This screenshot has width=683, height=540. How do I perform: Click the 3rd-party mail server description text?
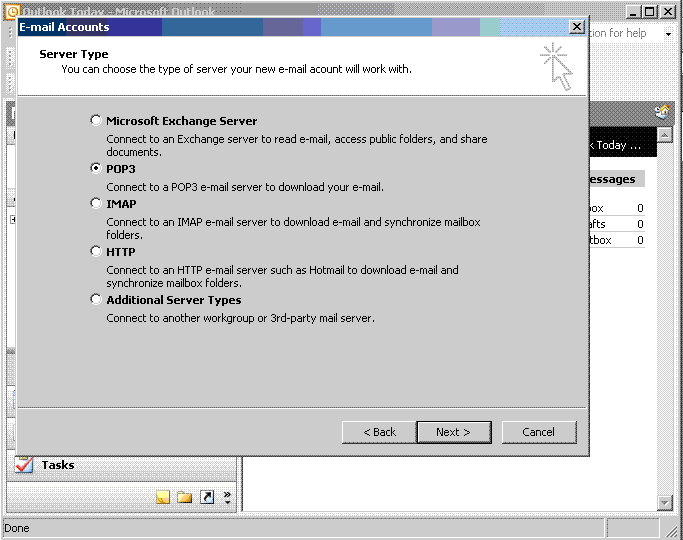click(x=240, y=318)
